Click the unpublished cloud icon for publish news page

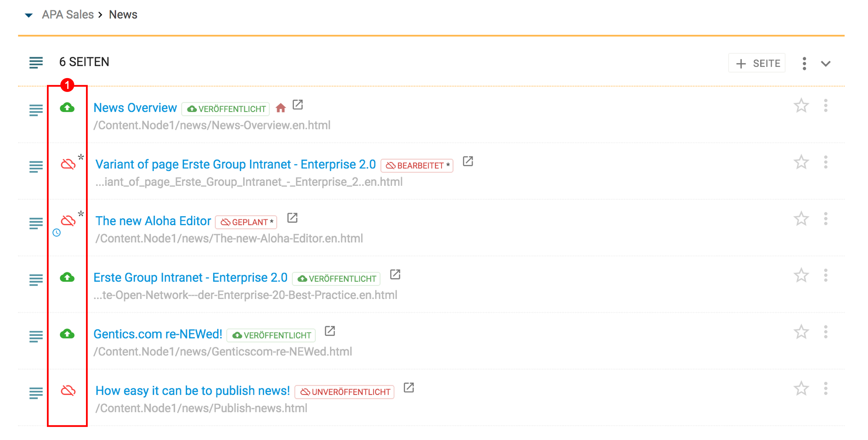tap(68, 391)
